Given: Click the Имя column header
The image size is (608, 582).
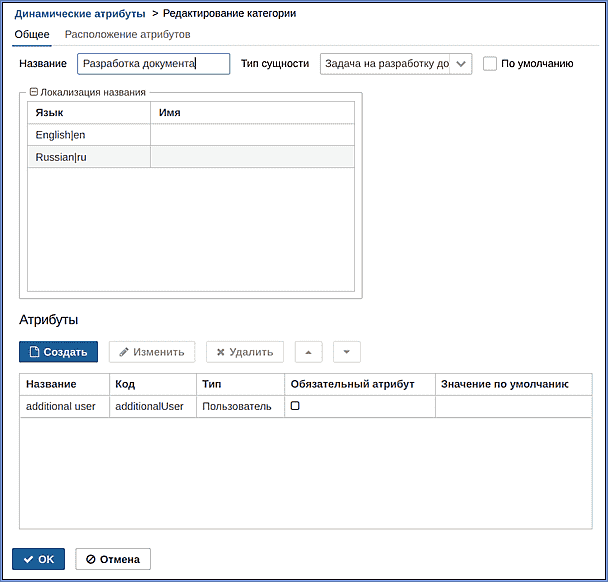Looking at the screenshot, I should [252, 113].
